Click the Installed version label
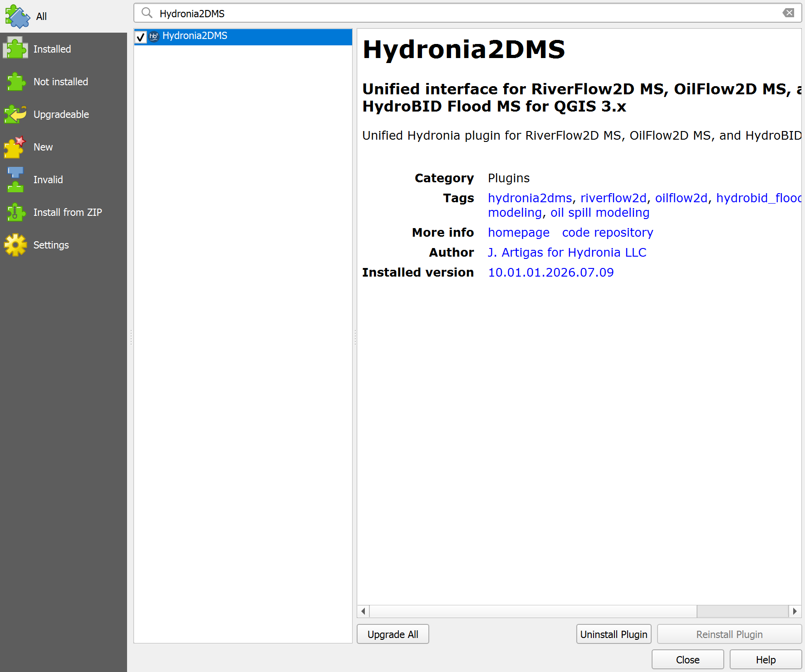805x672 pixels. coord(418,273)
